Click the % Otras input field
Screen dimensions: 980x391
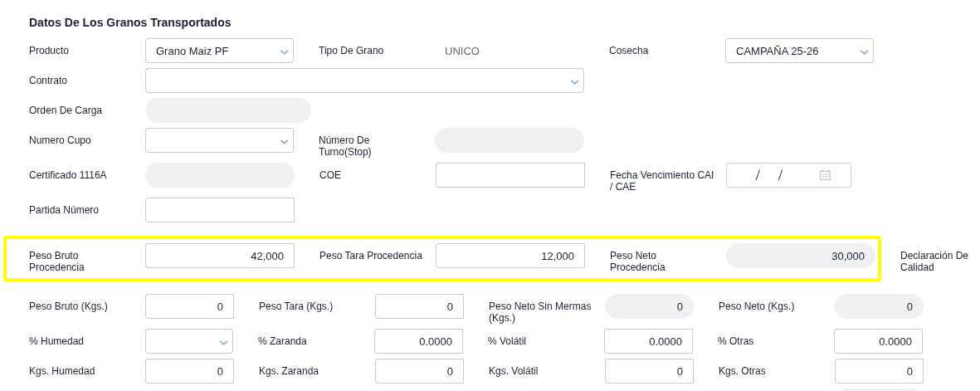878,341
